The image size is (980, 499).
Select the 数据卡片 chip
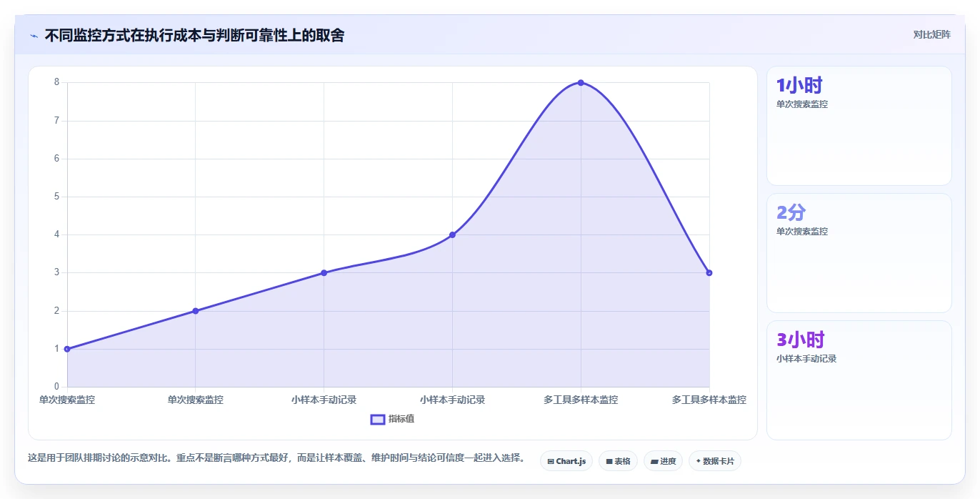pyautogui.click(x=715, y=461)
